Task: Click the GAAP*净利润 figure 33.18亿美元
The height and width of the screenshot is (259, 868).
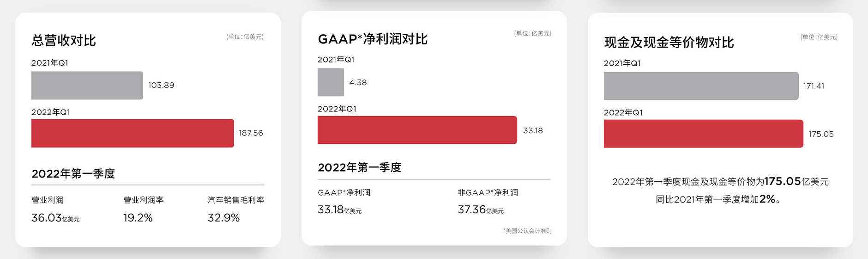Action: pyautogui.click(x=340, y=210)
